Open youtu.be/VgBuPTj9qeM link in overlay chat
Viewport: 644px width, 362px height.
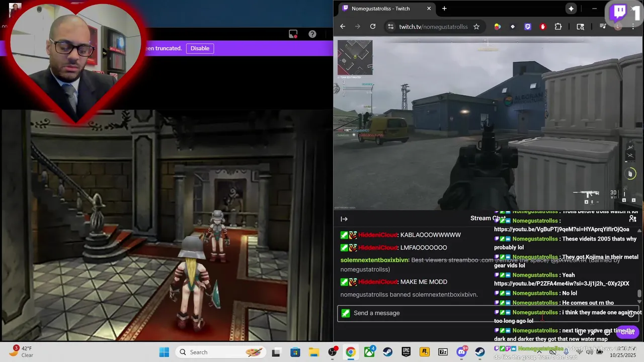pos(561,229)
